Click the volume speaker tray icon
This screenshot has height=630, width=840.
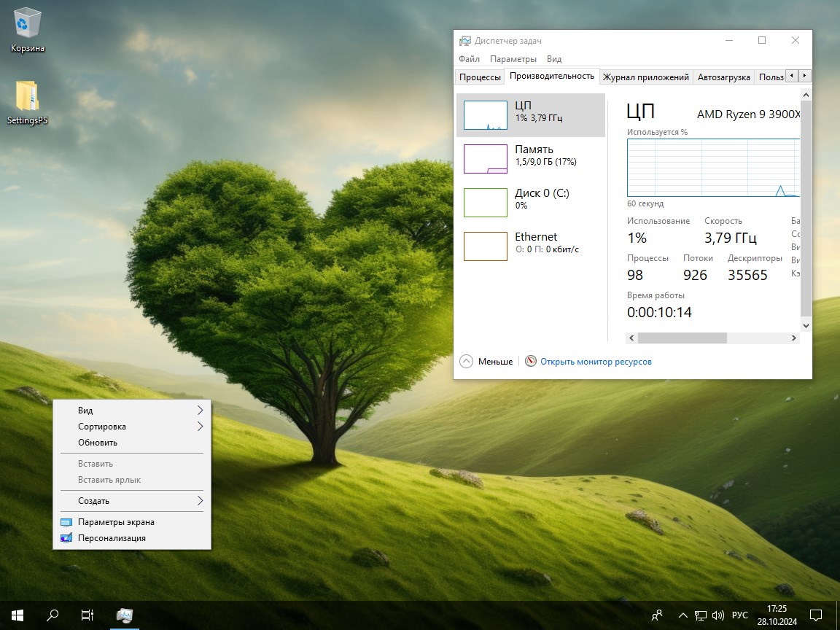[717, 615]
